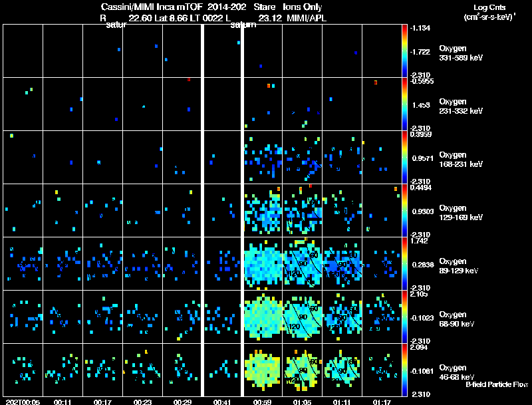Click the 2.105 colorbar value
Viewport: 532px width, 405px height.
coord(419,294)
